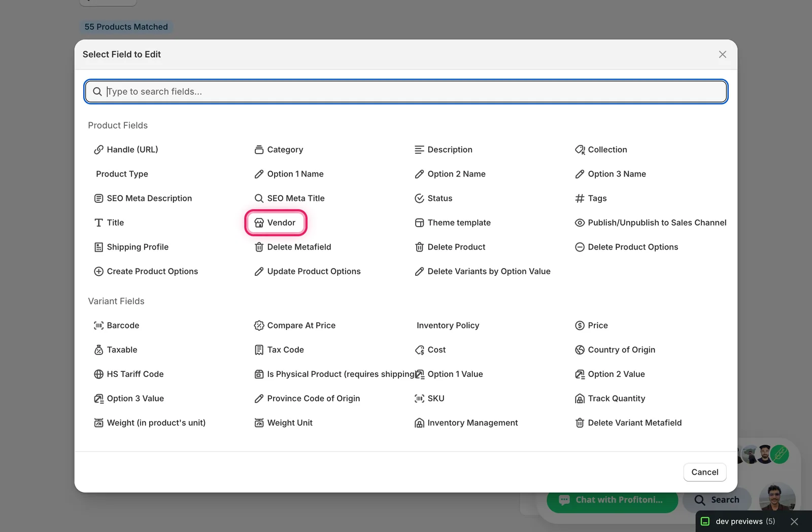The width and height of the screenshot is (812, 532).
Task: Select the Cost variant field
Action: click(x=430, y=350)
